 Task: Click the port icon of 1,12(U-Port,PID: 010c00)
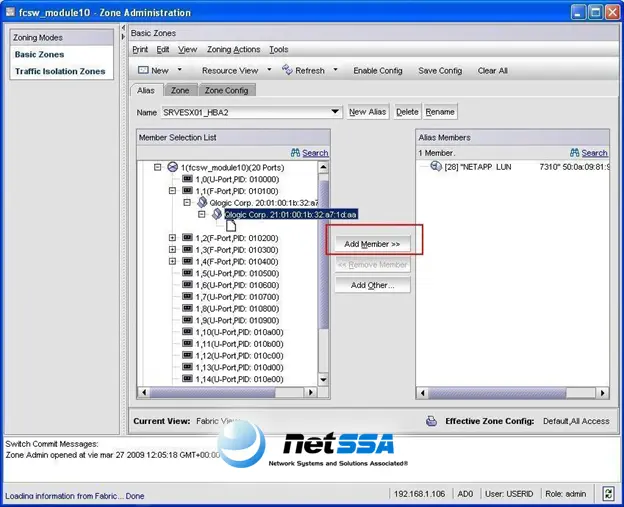coord(187,355)
